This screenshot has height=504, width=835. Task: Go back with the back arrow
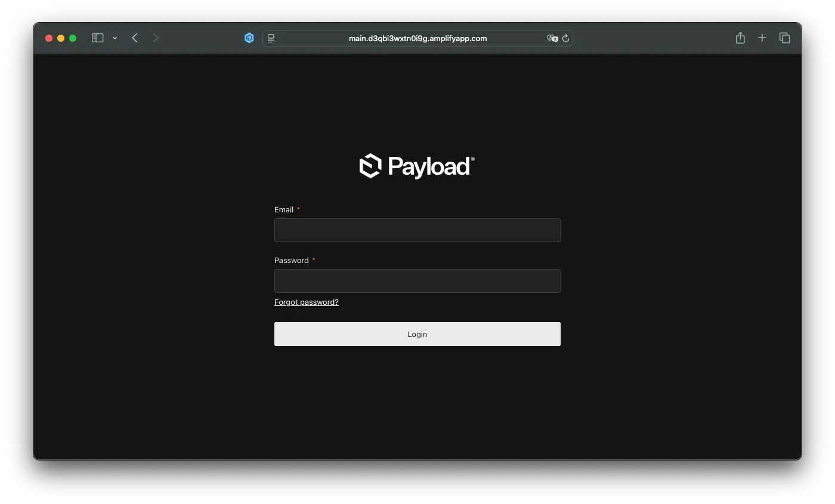[135, 38]
